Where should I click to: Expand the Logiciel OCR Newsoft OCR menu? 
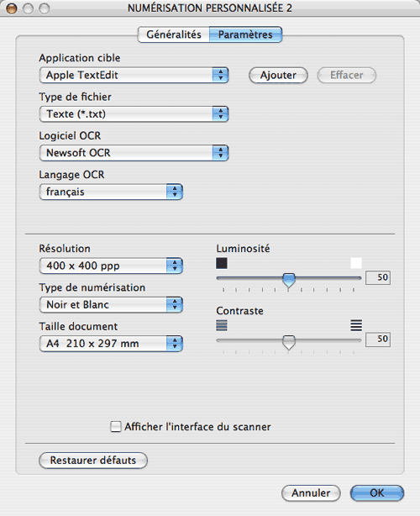[x=134, y=153]
